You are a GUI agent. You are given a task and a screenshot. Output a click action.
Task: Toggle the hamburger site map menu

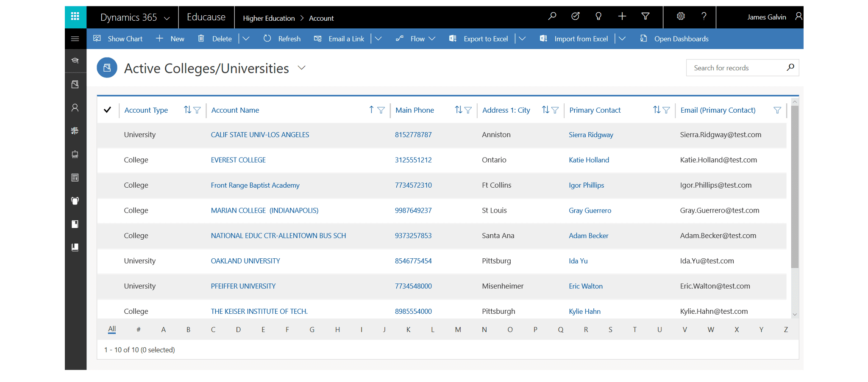tap(75, 39)
